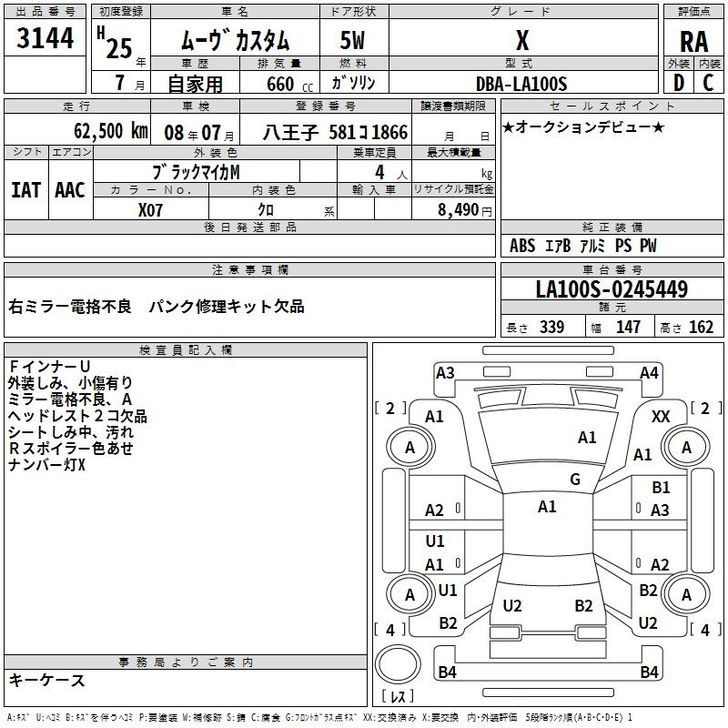Select the 出品番号 header

45,12
